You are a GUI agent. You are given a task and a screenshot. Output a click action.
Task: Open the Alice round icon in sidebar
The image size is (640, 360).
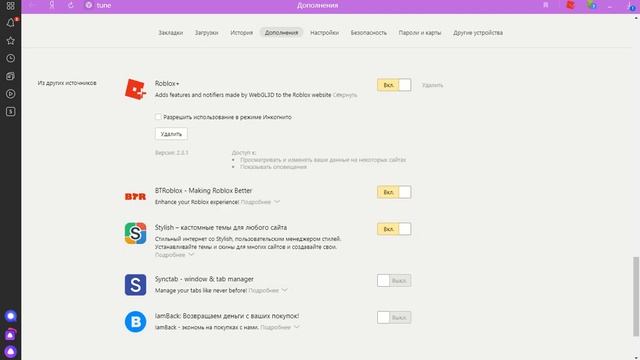11,316
